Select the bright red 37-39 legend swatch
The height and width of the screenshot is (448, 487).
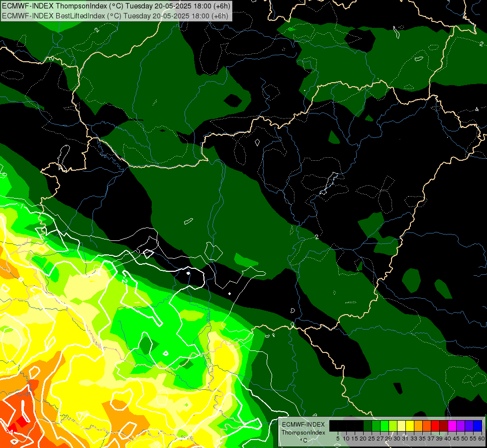[435, 426]
